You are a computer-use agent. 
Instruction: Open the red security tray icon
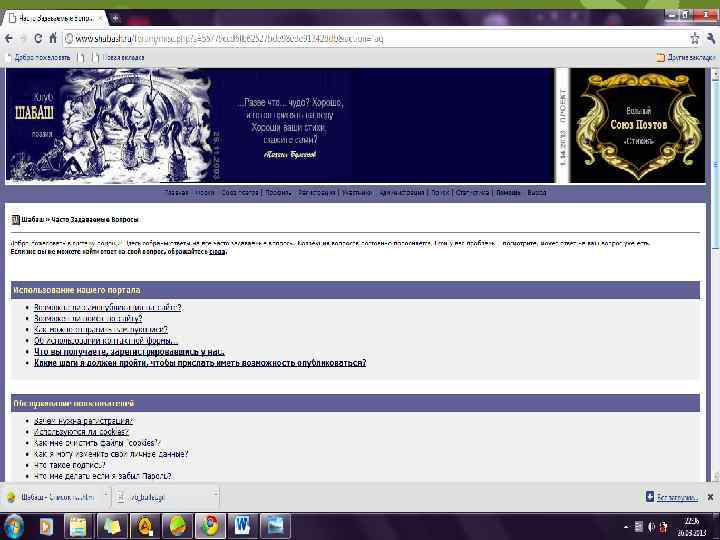pos(664,527)
